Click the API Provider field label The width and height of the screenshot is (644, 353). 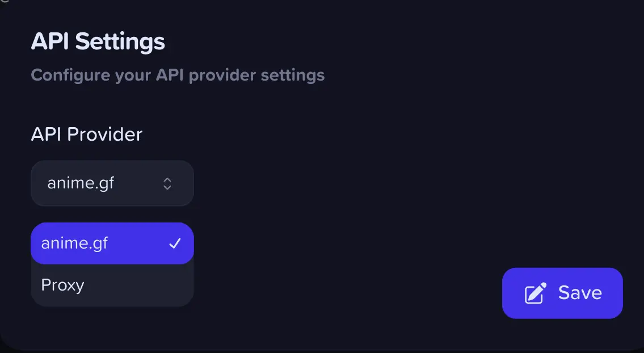(x=87, y=135)
